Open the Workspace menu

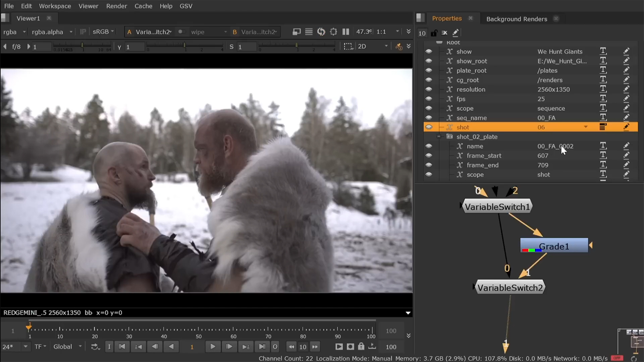[x=55, y=6]
